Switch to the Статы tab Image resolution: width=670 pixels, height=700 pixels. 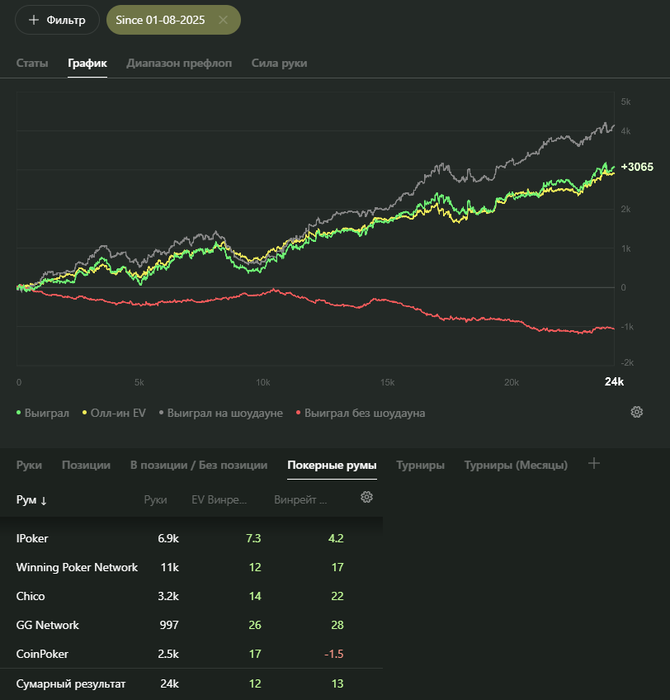32,63
